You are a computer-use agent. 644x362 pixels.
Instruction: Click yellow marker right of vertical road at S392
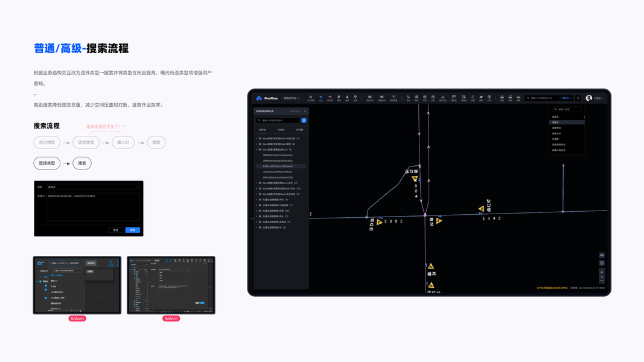(439, 221)
